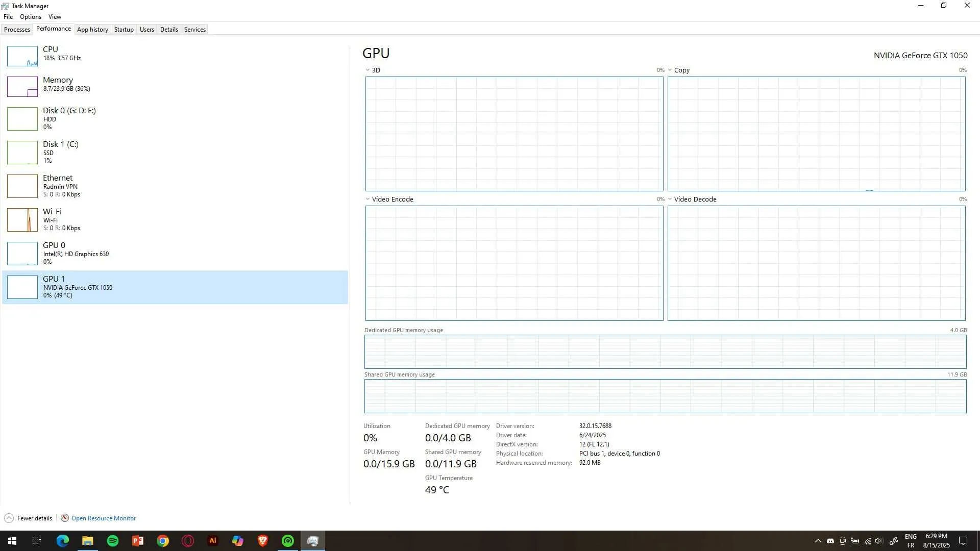Select the GPU 1 NVIDIA graph thumbnail
The width and height of the screenshot is (980, 551).
(22, 287)
